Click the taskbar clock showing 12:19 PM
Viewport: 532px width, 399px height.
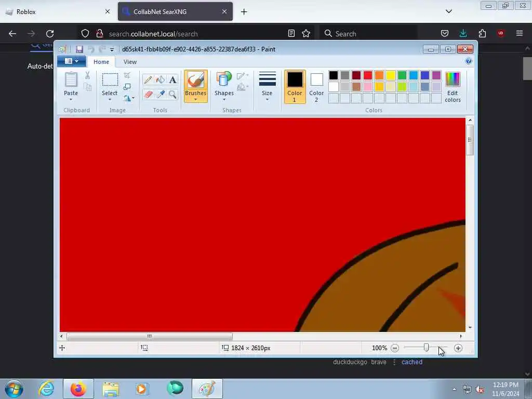506,389
